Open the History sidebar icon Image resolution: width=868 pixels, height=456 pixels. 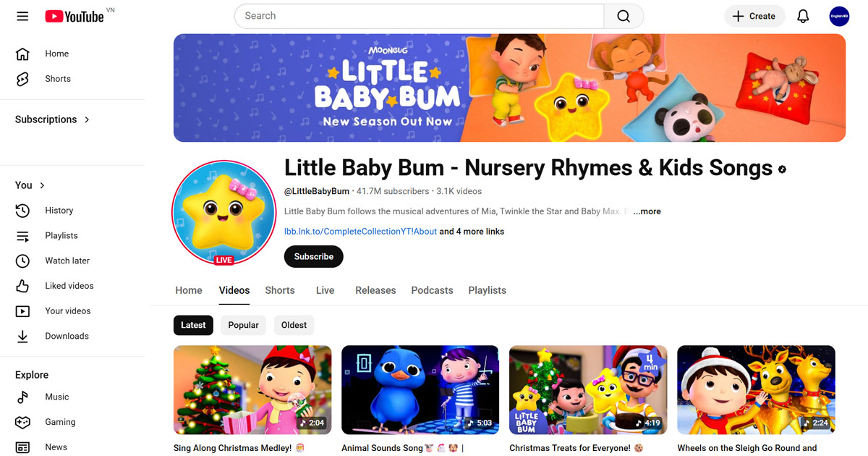tap(22, 210)
